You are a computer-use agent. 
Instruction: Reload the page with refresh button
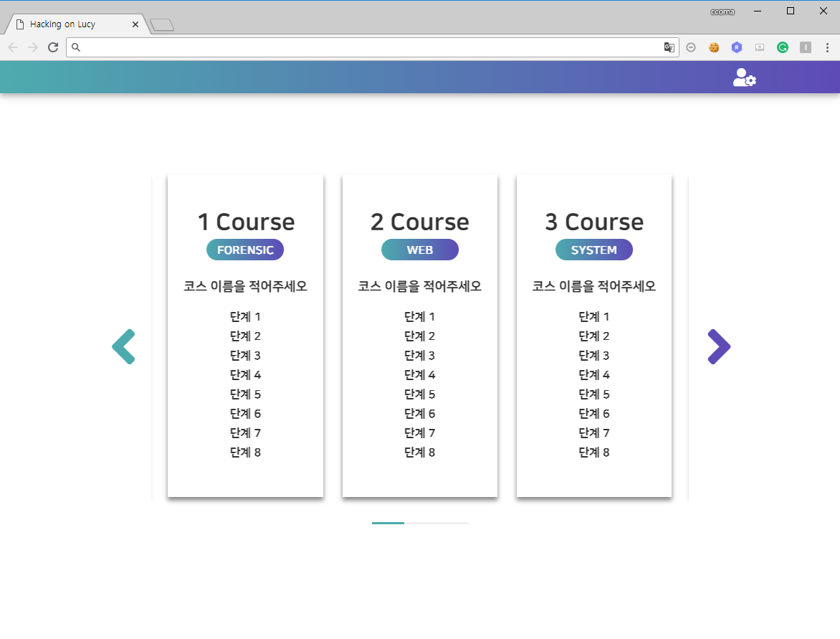click(53, 47)
